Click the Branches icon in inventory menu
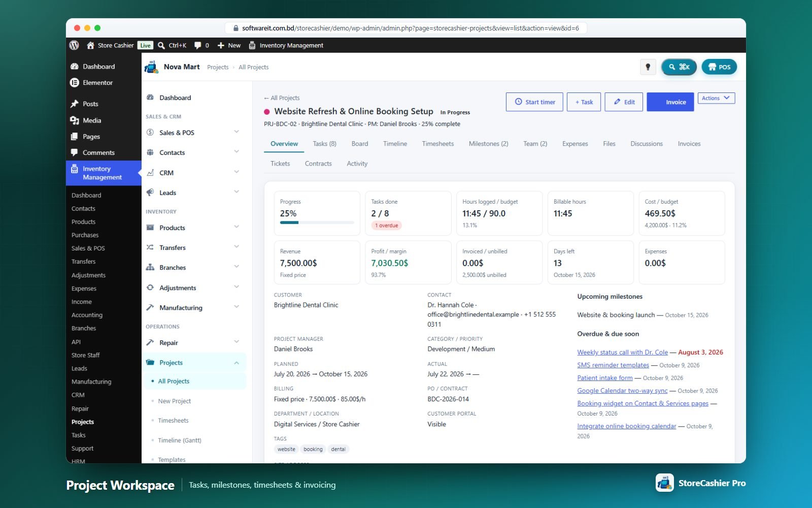The width and height of the screenshot is (812, 508). [x=150, y=267]
